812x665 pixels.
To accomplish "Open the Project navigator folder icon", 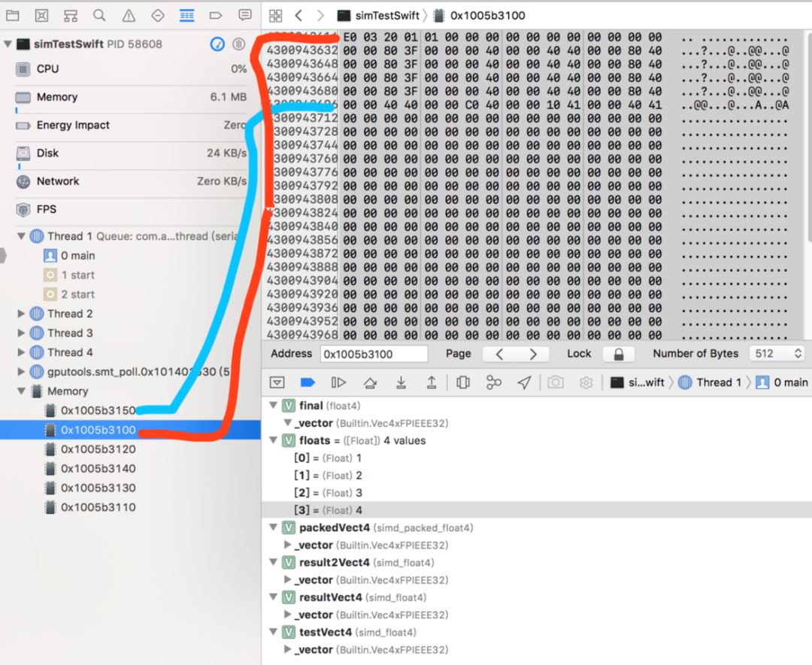I will 13,16.
